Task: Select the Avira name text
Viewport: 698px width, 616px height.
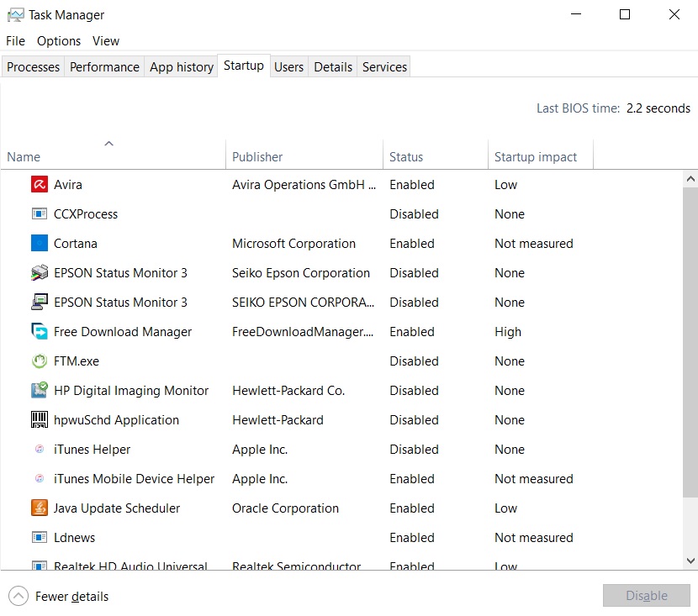Action: (x=67, y=185)
